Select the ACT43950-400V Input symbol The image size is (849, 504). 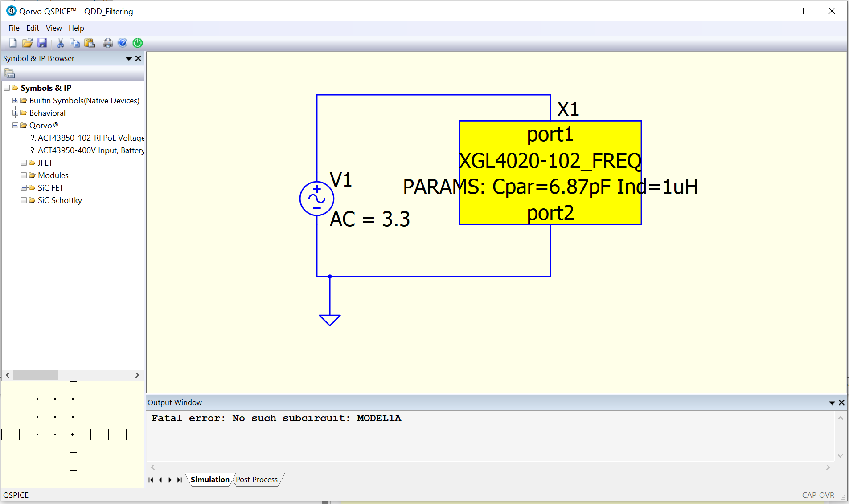click(90, 150)
